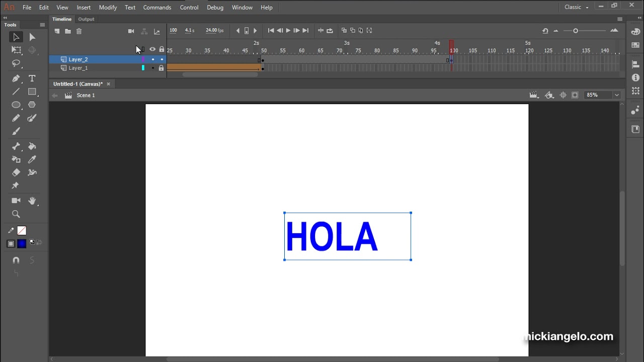
Task: Select the Untitled-1 (Canvas) document tab
Action: 78,84
